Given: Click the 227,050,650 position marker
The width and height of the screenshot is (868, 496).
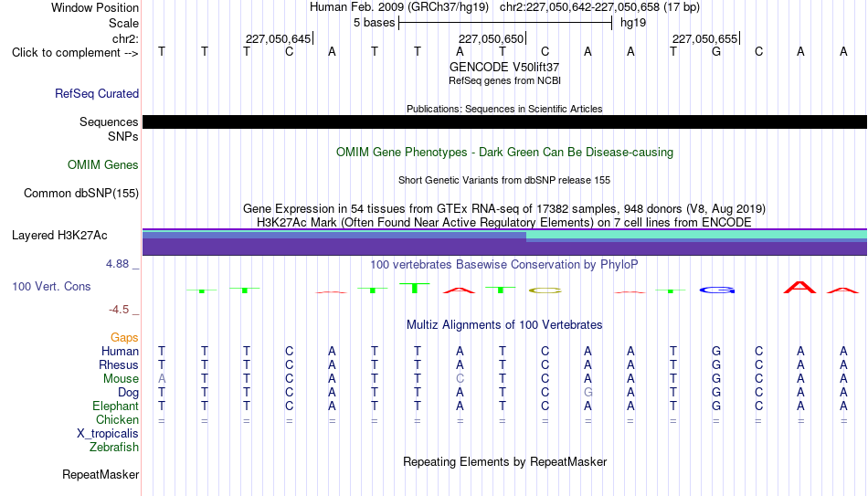Looking at the screenshot, I should point(491,38).
